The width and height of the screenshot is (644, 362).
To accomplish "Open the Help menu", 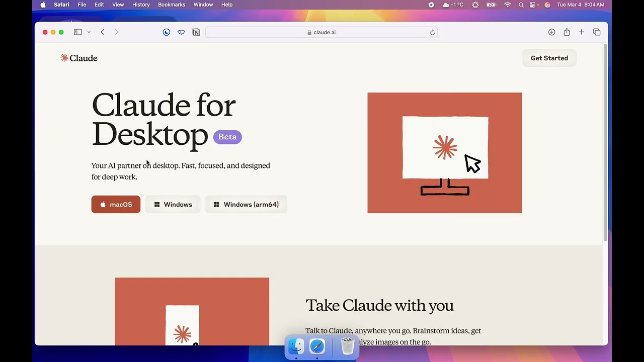I will [227, 5].
